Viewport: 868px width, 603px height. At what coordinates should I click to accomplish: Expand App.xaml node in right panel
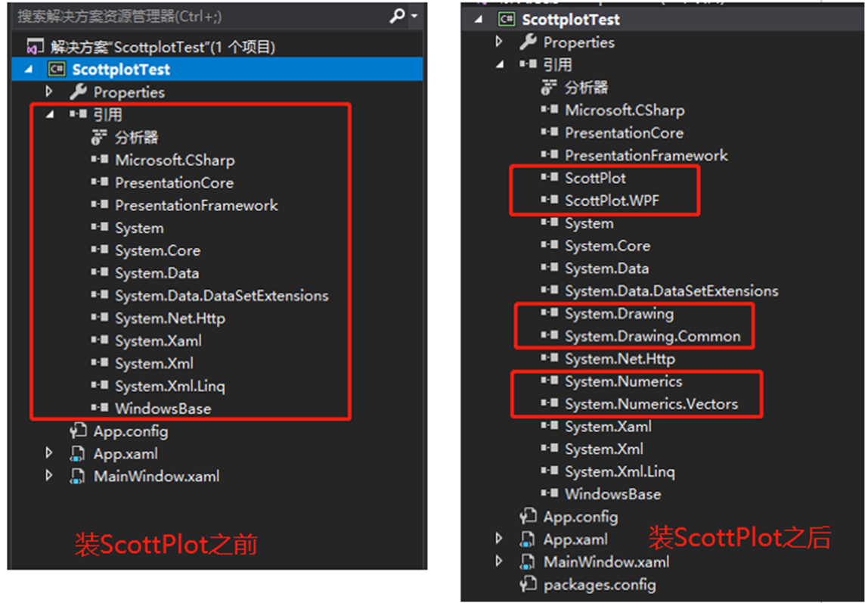[499, 539]
